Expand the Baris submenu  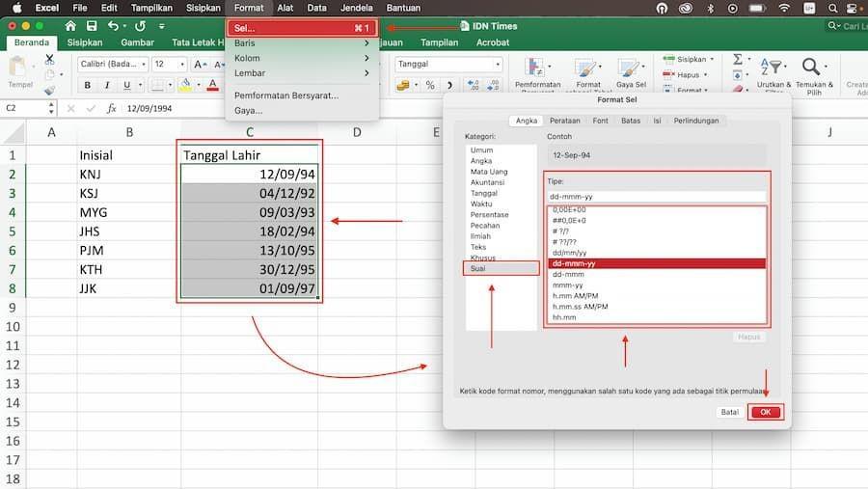302,43
